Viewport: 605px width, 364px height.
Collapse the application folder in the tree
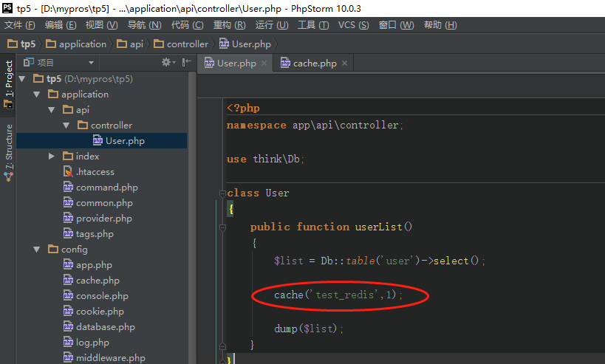(x=37, y=95)
